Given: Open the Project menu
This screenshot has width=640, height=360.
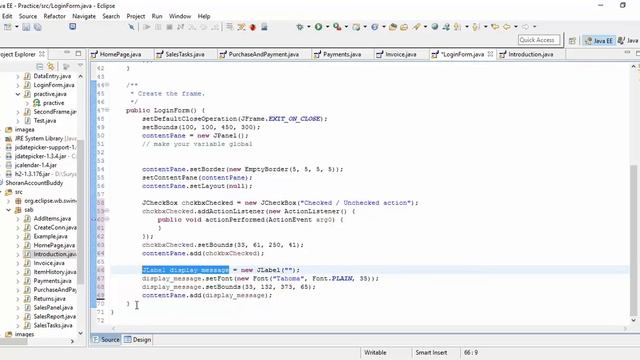Looking at the screenshot, I should 136,16.
